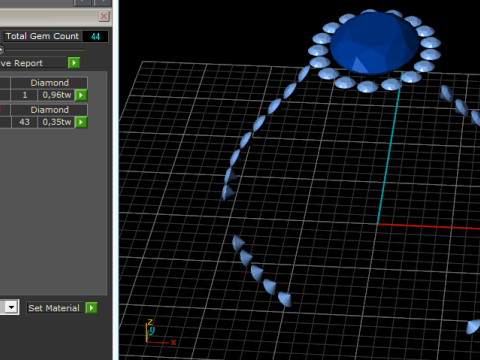Close the gem report panel
The width and height of the screenshot is (480, 360).
(104, 16)
